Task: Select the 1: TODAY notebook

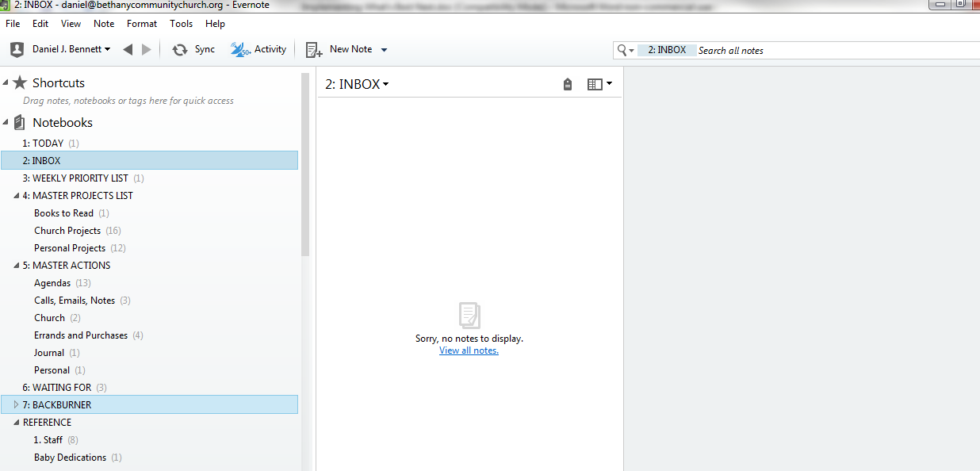Action: (x=150, y=144)
